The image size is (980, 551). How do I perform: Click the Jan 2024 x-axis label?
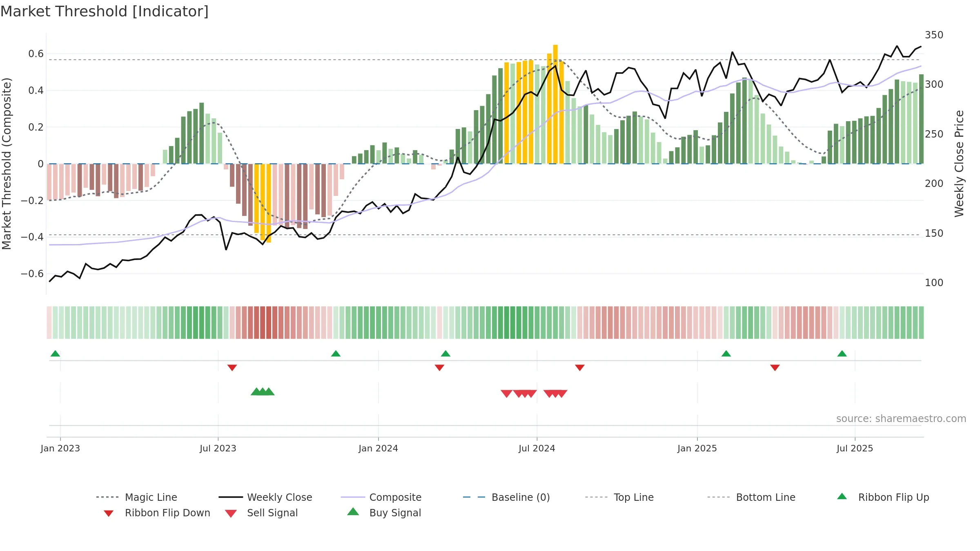point(378,448)
